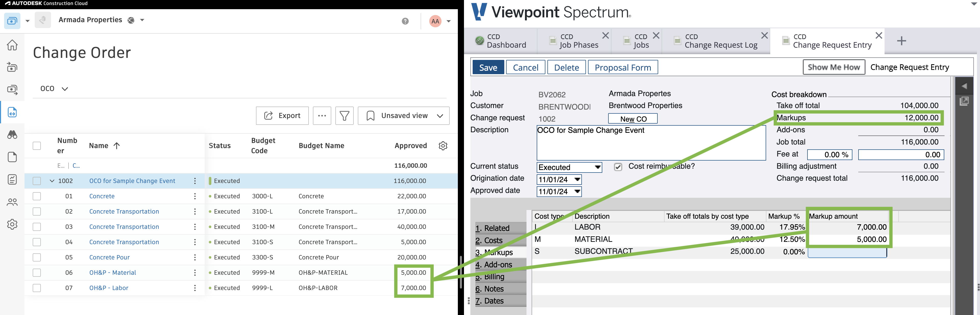
Task: Open row menu for Concrete item 01
Action: (x=195, y=196)
